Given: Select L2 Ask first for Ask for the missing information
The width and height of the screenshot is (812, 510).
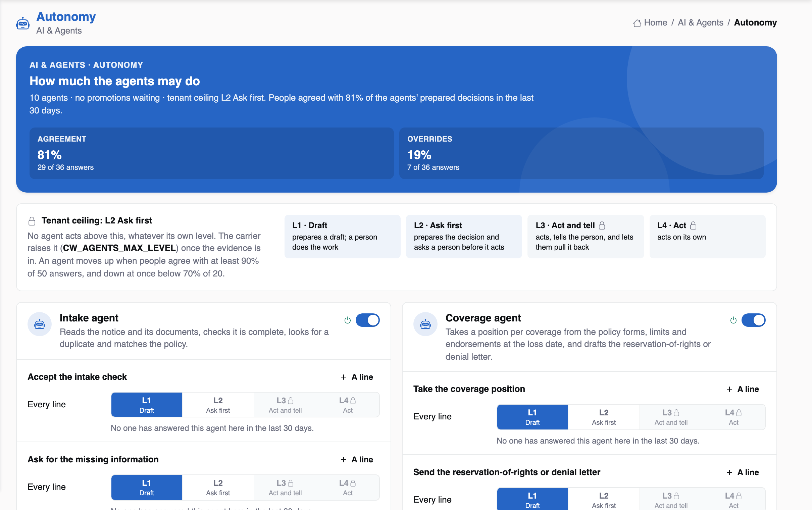Looking at the screenshot, I should point(218,488).
